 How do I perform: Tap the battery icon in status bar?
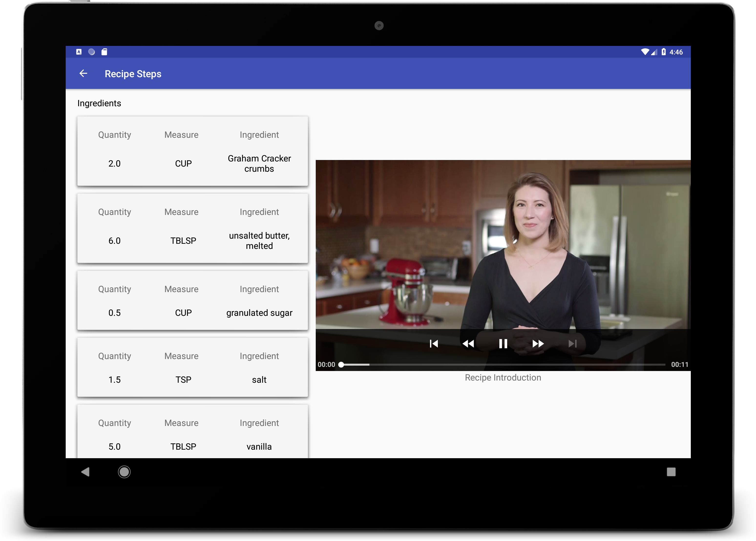coord(663,52)
